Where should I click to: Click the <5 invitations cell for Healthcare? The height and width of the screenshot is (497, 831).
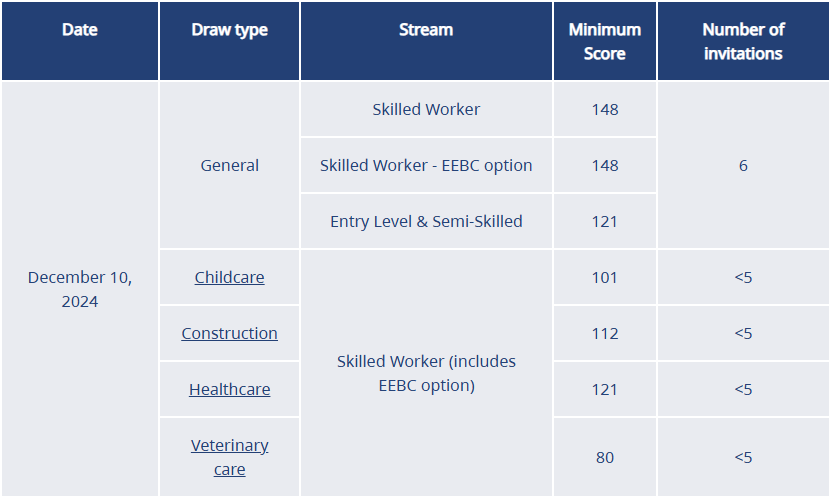tap(743, 389)
